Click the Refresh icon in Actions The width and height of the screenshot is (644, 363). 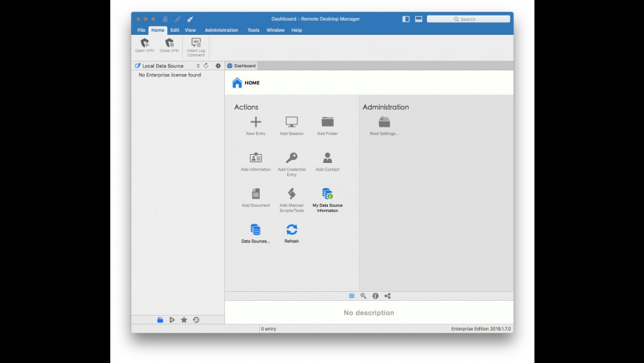click(292, 230)
